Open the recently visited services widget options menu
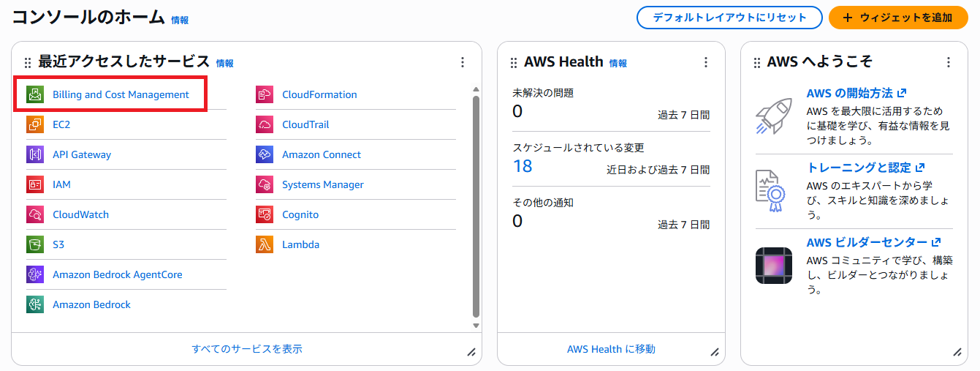This screenshot has width=980, height=371. [x=463, y=62]
